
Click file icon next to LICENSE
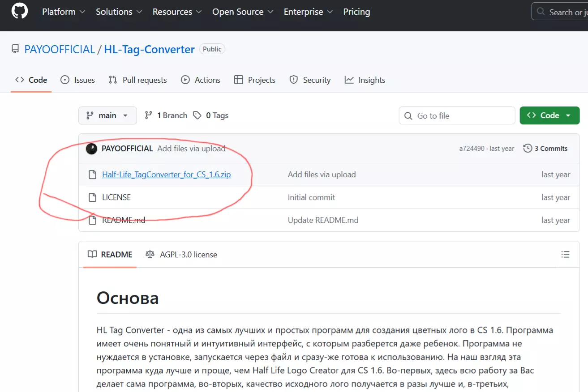pos(92,197)
